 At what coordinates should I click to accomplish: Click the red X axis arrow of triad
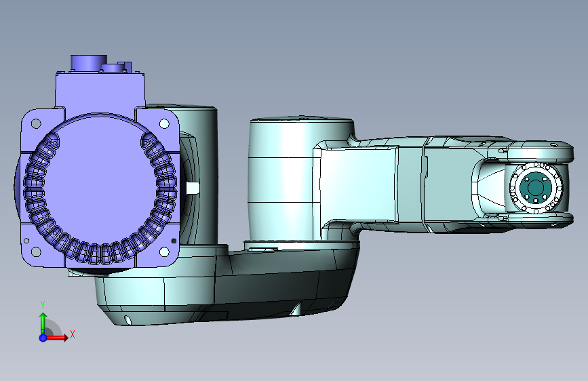click(x=57, y=338)
